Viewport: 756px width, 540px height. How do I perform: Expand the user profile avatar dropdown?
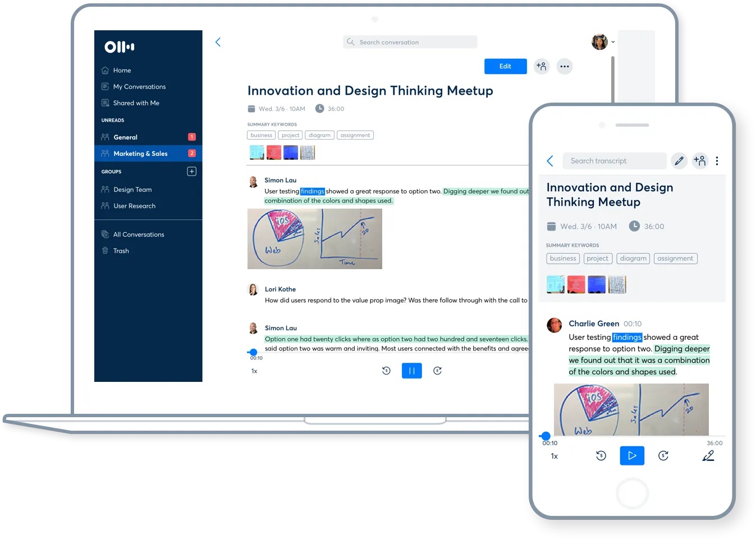tap(603, 42)
